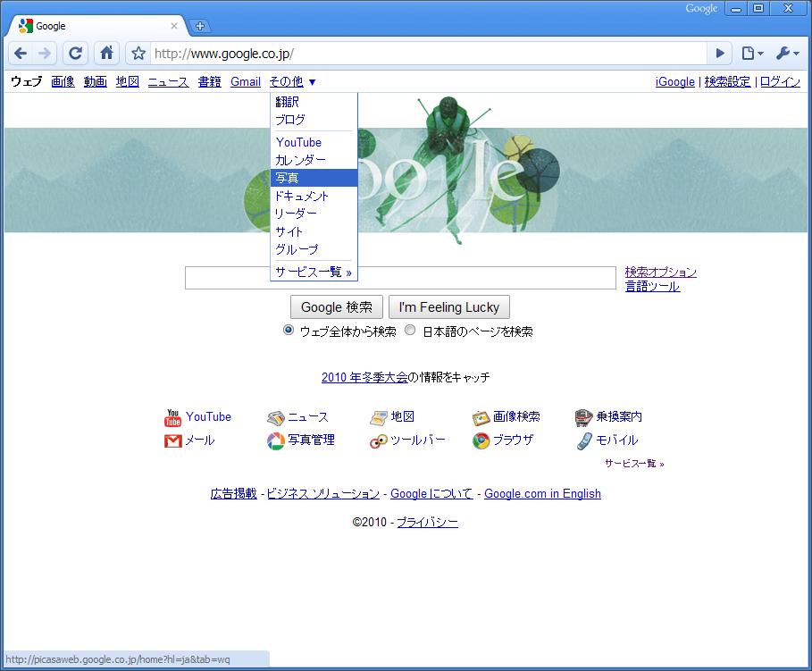
Task: Open the 広告掲載 footer link
Action: tap(233, 493)
